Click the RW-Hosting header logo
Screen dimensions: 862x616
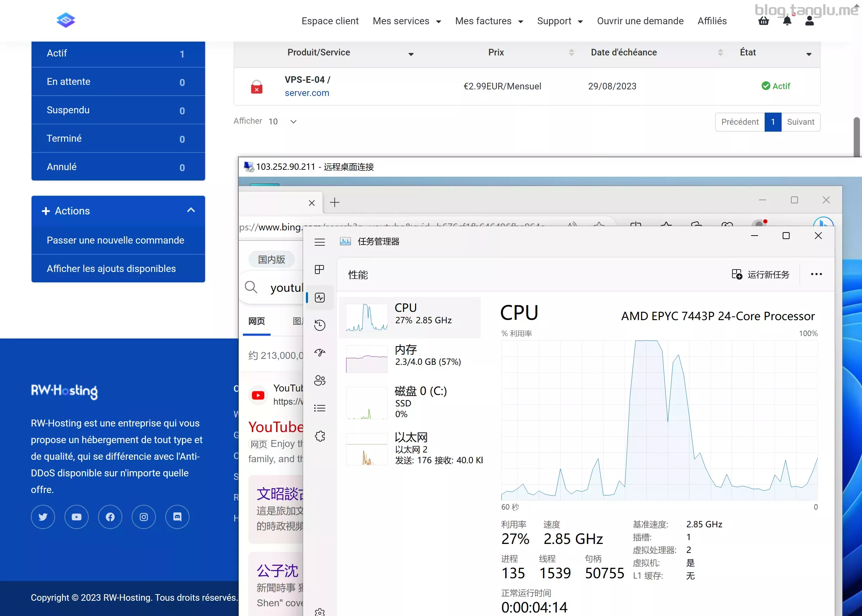point(65,20)
